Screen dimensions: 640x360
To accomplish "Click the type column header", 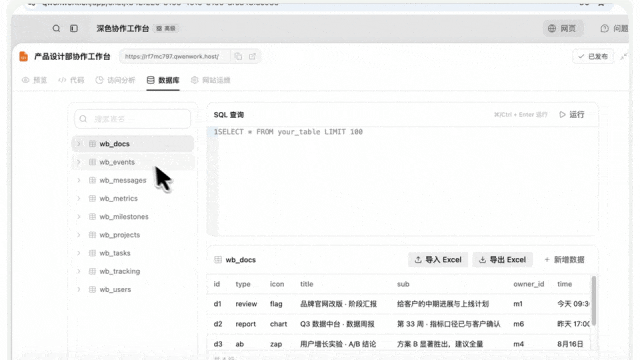I will (243, 284).
